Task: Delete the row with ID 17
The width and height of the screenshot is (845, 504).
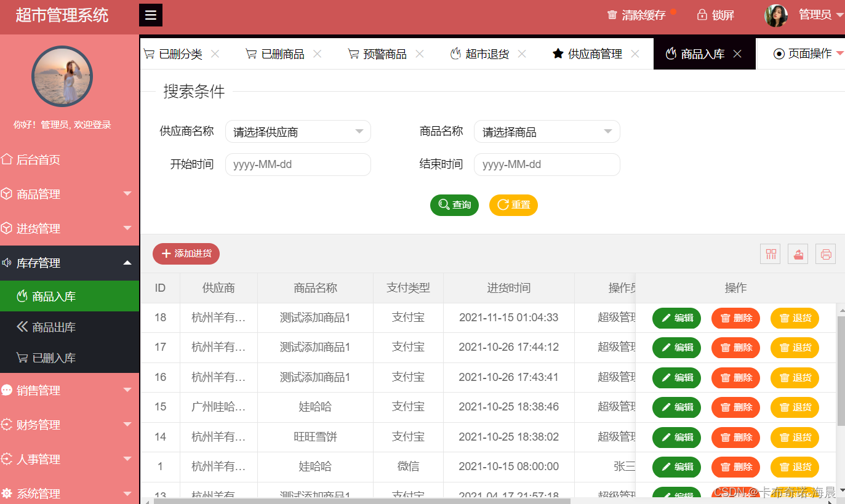Action: click(x=735, y=348)
